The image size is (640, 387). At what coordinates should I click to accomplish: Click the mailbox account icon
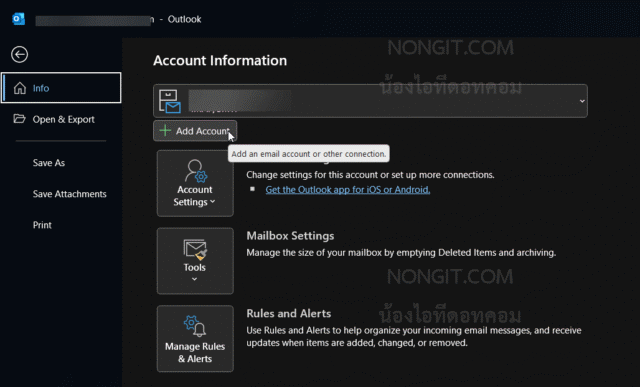click(x=170, y=101)
